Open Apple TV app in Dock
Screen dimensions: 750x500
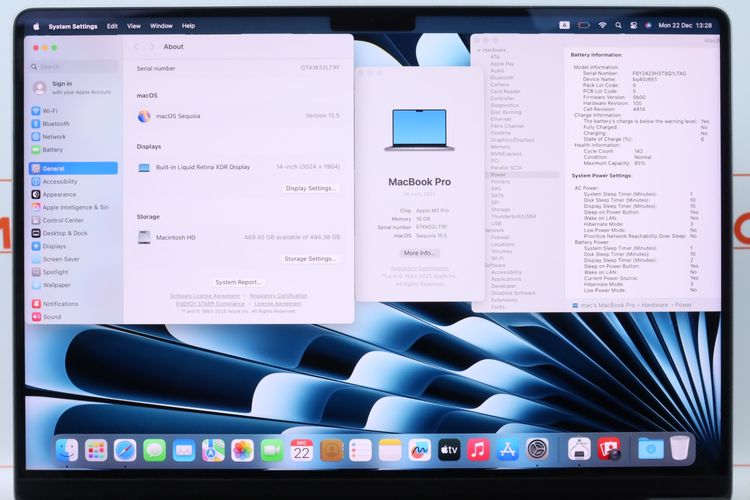(x=449, y=450)
